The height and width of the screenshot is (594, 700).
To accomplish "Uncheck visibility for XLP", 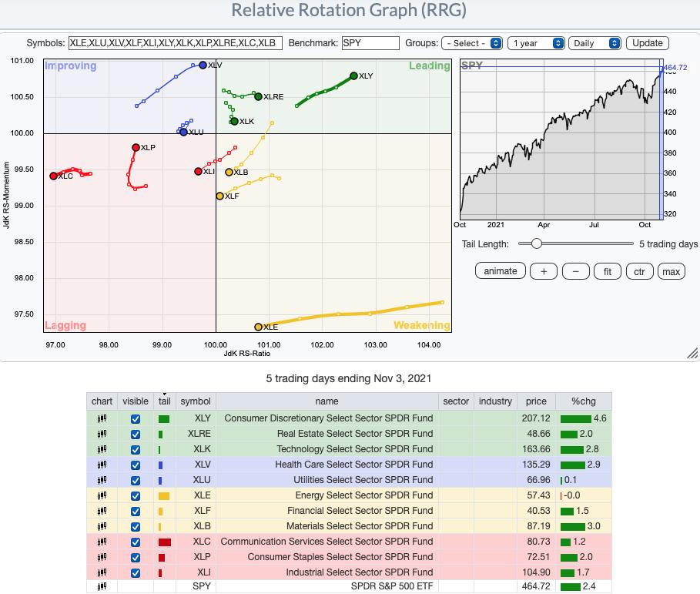I will tap(136, 557).
